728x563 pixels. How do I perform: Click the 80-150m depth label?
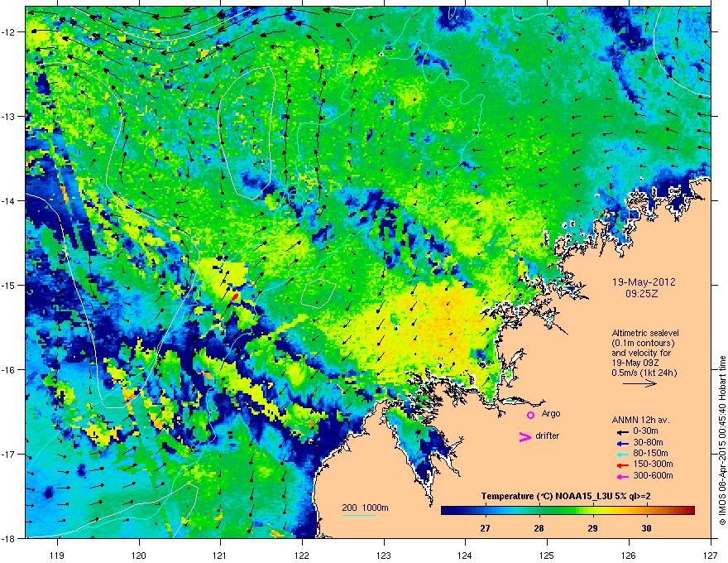pyautogui.click(x=650, y=454)
